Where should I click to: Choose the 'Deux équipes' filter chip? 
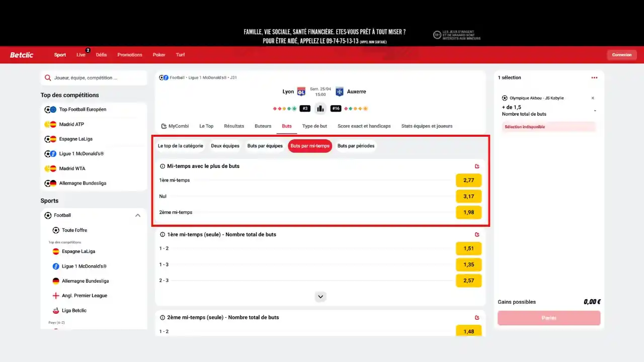225,146
